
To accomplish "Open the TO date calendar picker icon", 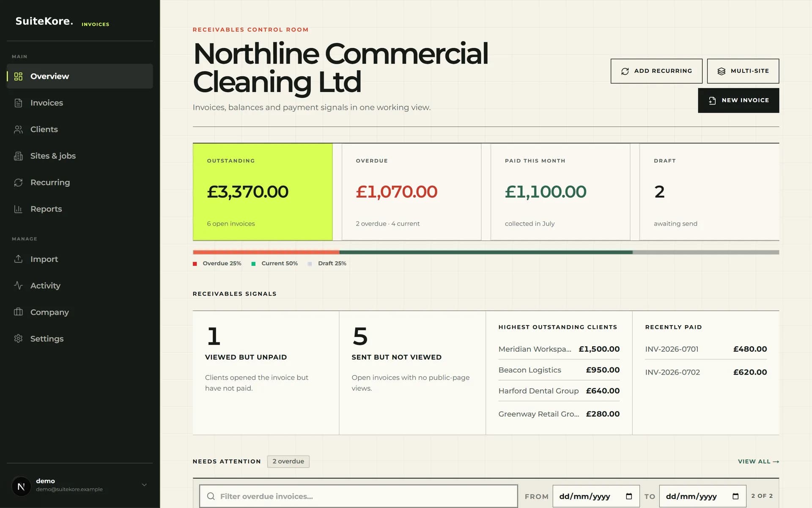I will click(735, 496).
